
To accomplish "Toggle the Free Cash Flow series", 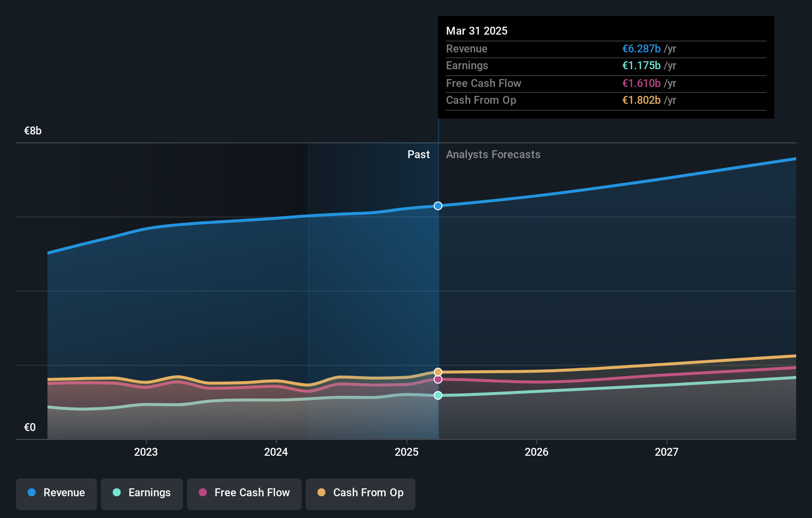I will 244,493.
